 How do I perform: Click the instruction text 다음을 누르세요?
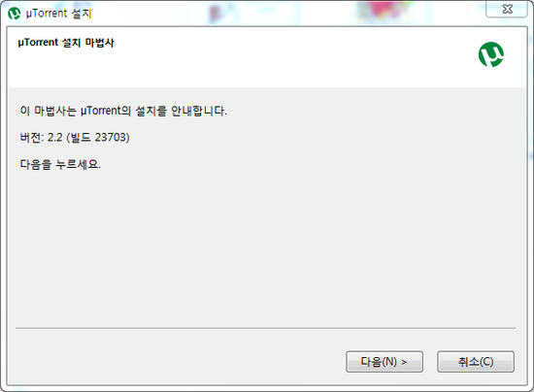coord(60,164)
